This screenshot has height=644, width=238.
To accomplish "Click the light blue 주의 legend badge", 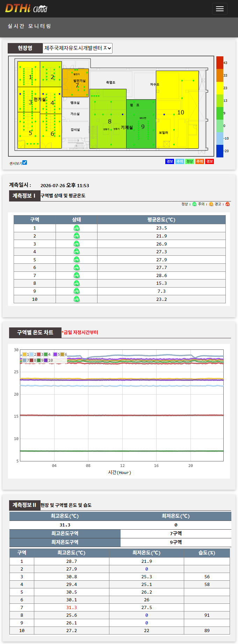I will click(x=180, y=161).
